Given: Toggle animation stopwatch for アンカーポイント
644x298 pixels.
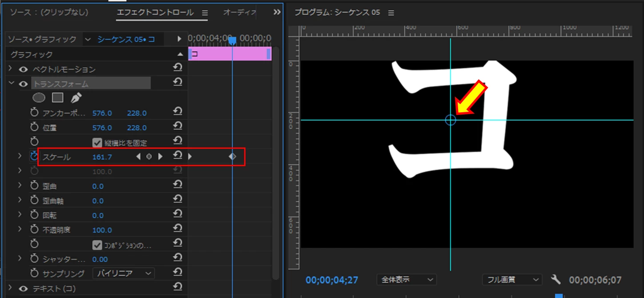Looking at the screenshot, I should click(35, 113).
